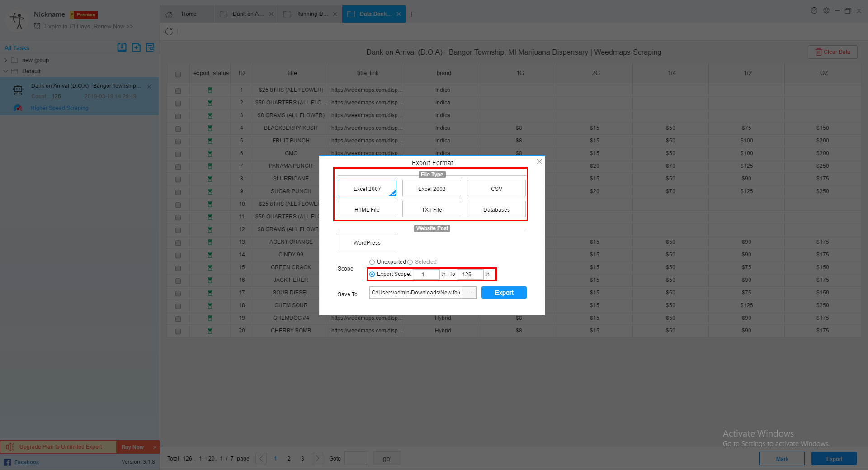Switch to the Dank on A tab
Screen dimensions: 868x470
coord(245,14)
